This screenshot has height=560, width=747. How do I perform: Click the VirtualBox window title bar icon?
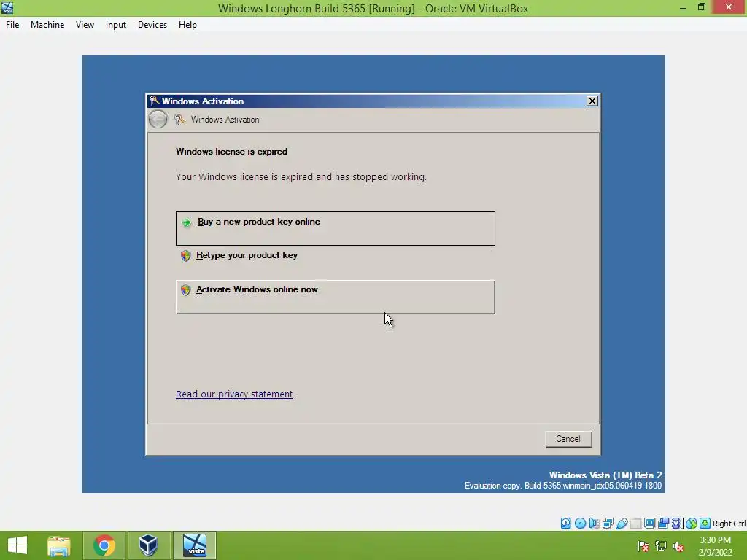click(7, 8)
